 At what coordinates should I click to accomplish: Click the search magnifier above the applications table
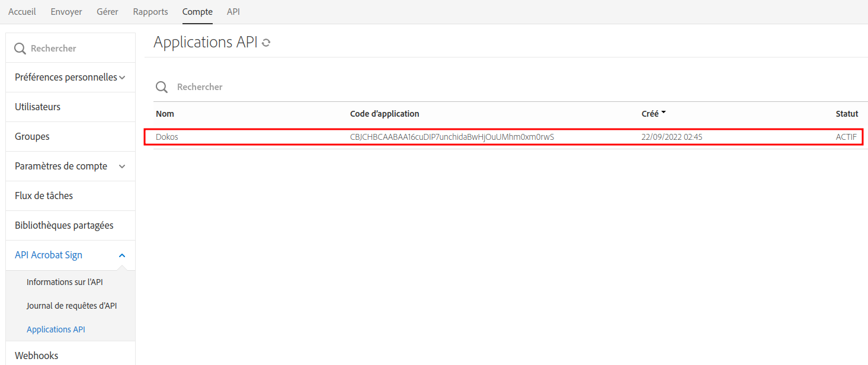point(161,87)
